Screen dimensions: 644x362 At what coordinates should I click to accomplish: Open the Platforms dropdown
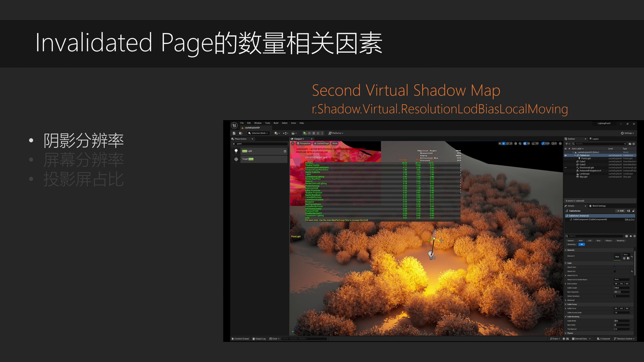pyautogui.click(x=336, y=133)
